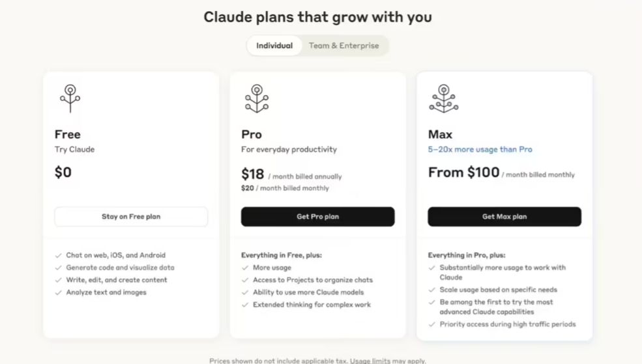
Task: Select the Individual plans tab
Action: [x=274, y=46]
